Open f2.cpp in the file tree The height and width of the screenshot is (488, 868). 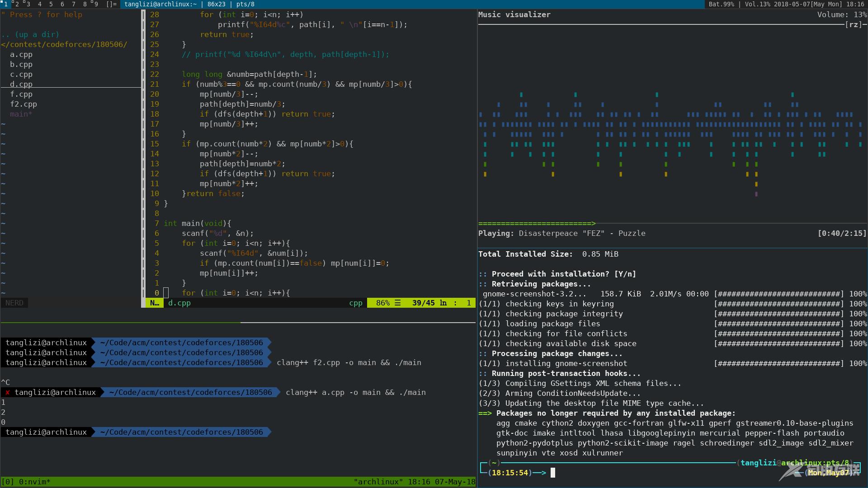click(24, 104)
